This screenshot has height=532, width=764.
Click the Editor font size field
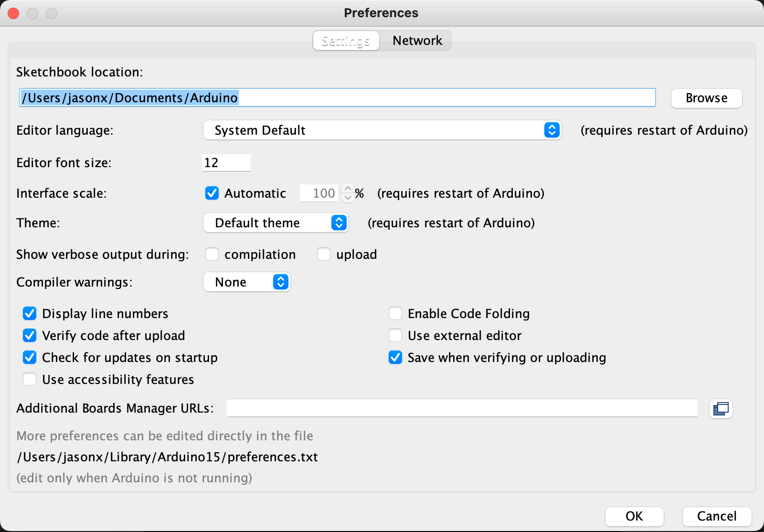[x=226, y=162]
